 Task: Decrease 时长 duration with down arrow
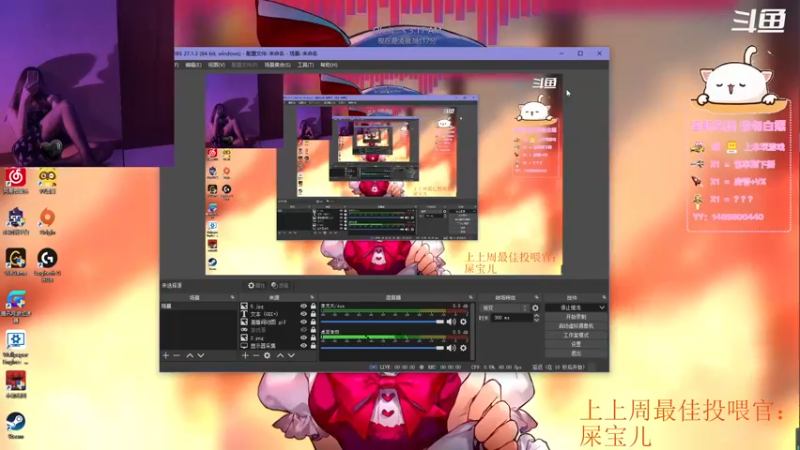pyautogui.click(x=536, y=320)
